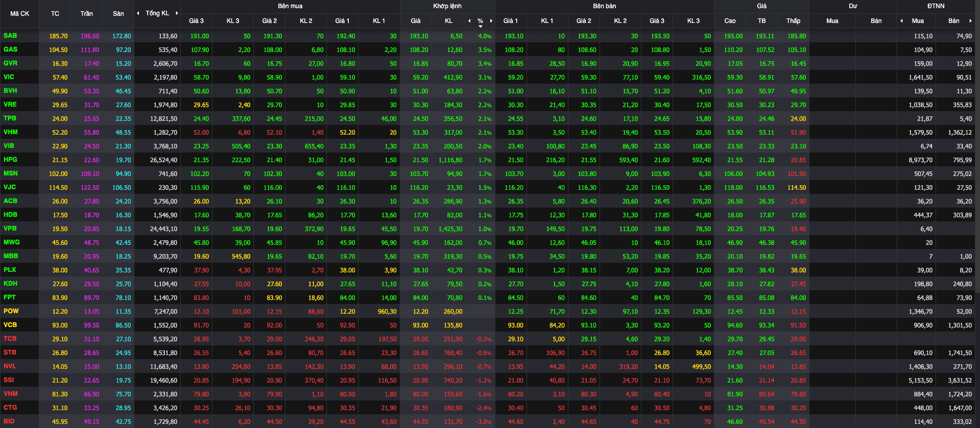This screenshot has width=980, height=428.
Task: Click TPB total volume 12,821,50
Action: [163, 119]
